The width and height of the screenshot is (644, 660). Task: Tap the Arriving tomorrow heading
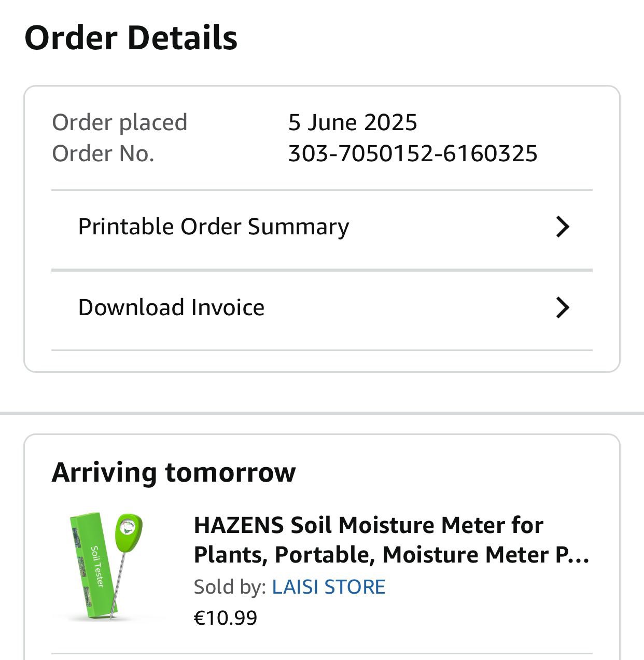[174, 472]
